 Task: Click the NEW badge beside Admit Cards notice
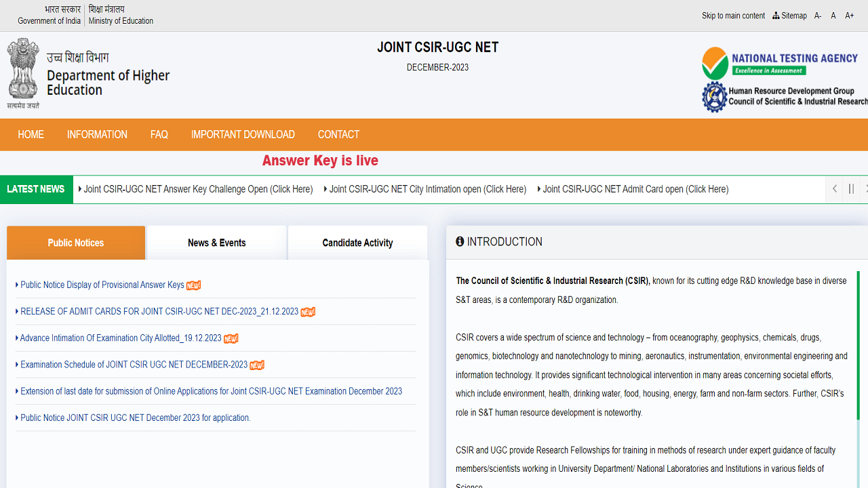(308, 312)
